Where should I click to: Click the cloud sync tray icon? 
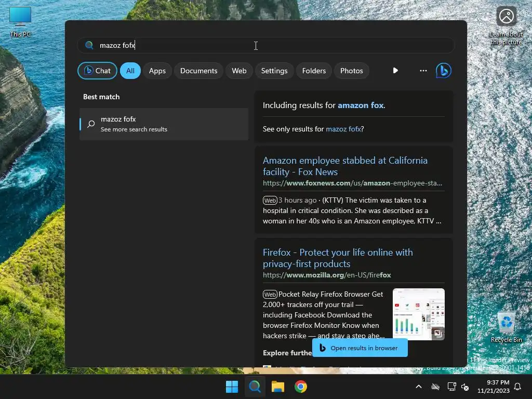tap(435, 387)
